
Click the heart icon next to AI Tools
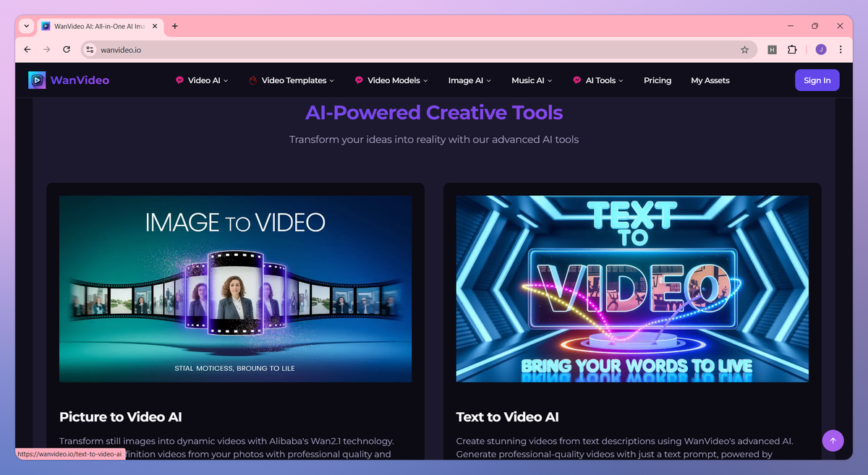tap(576, 80)
